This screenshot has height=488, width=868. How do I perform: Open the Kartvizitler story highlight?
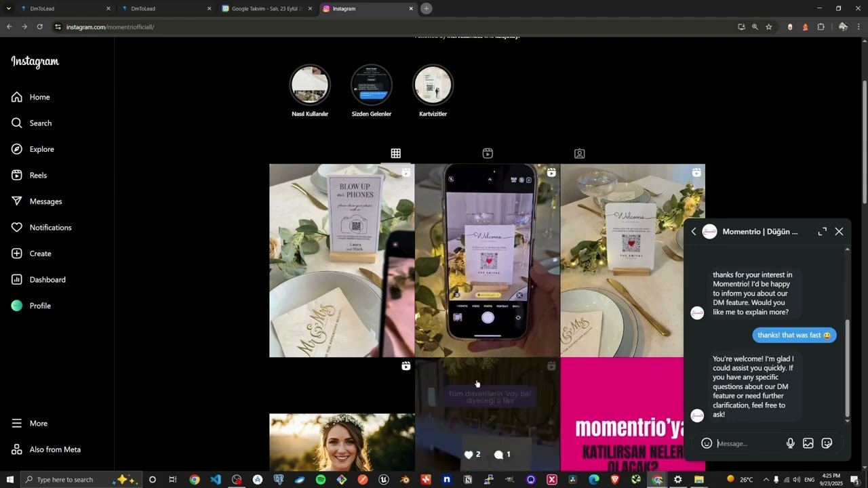click(x=433, y=91)
